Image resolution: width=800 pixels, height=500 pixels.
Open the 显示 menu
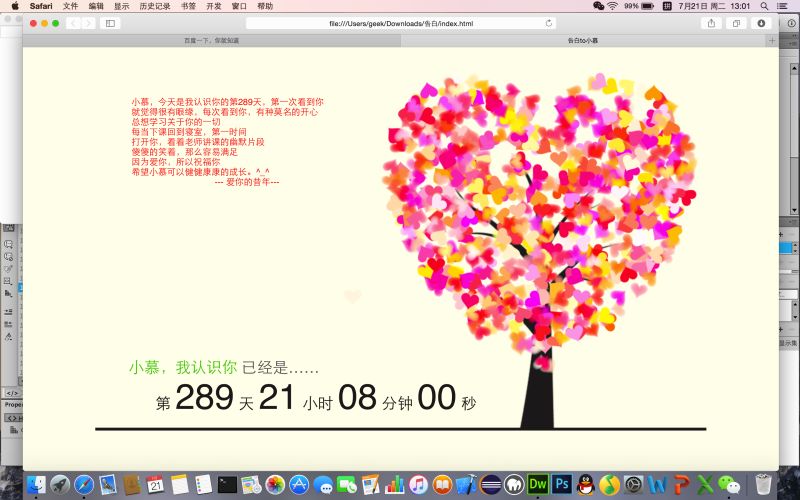tap(121, 6)
